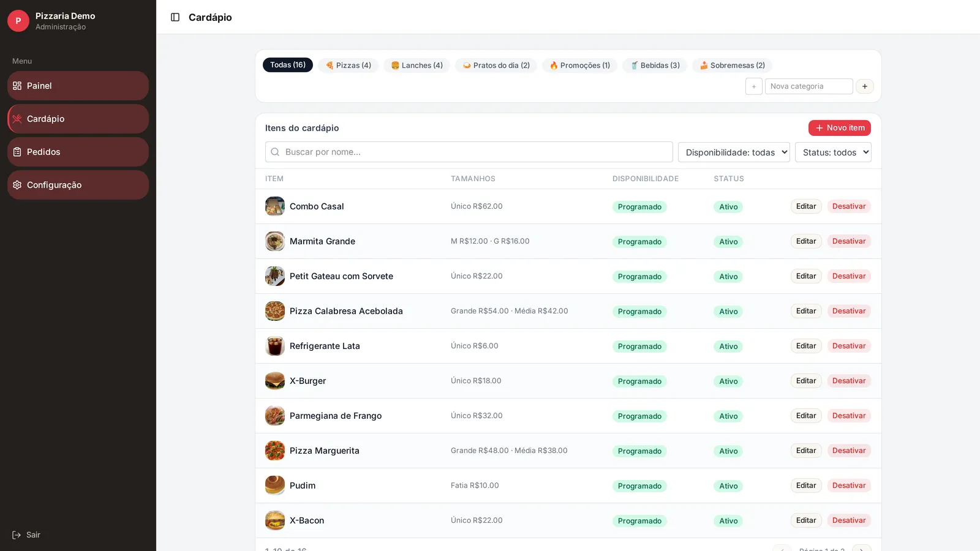980x551 pixels.
Task: Click the X-Burger item image
Action: [x=275, y=381]
